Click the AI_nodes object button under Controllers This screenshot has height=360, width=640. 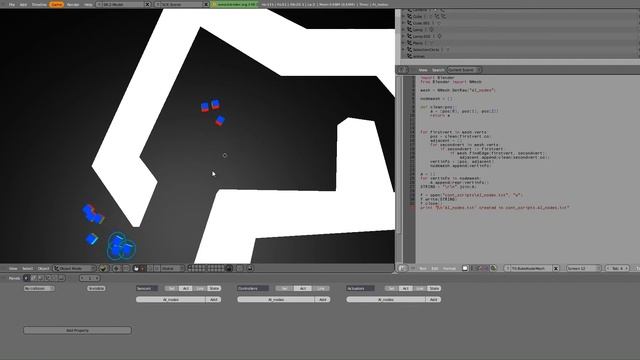[x=276, y=300]
